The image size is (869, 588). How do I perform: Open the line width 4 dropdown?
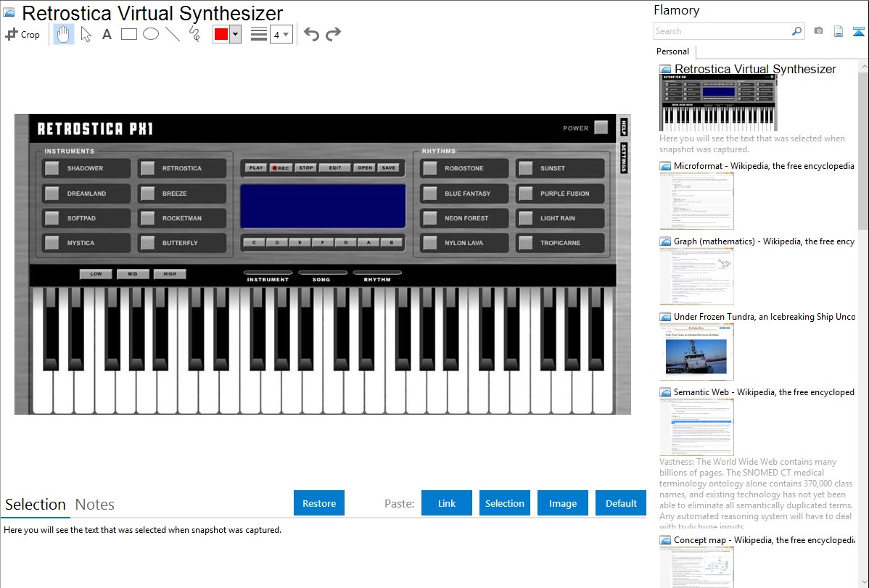281,34
